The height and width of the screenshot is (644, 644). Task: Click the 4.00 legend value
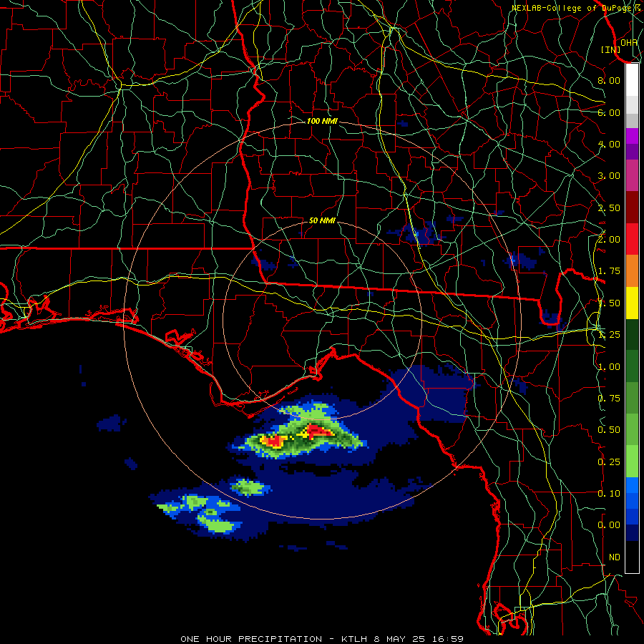(x=609, y=144)
